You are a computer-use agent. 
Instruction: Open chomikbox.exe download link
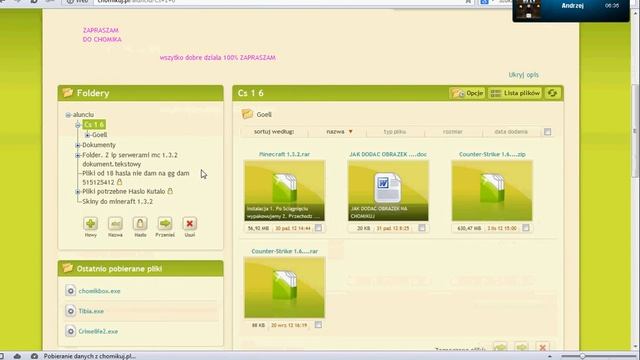point(100,291)
